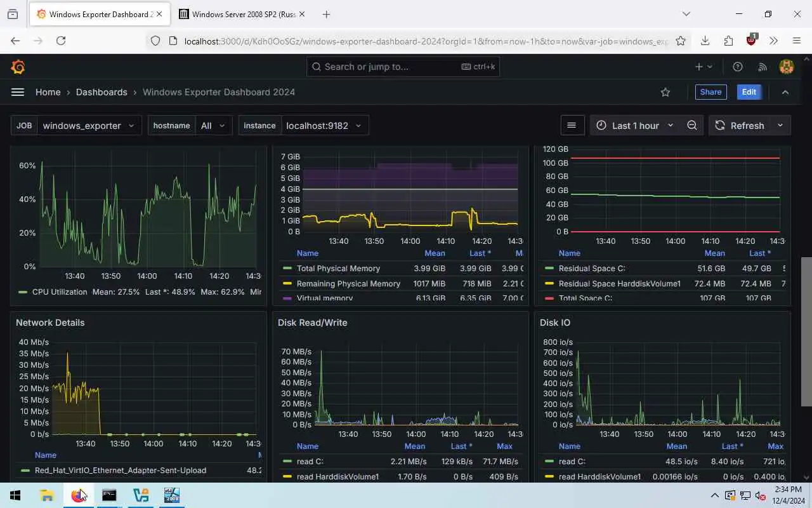Open the instance localhost:9182 dropdown

coord(324,126)
